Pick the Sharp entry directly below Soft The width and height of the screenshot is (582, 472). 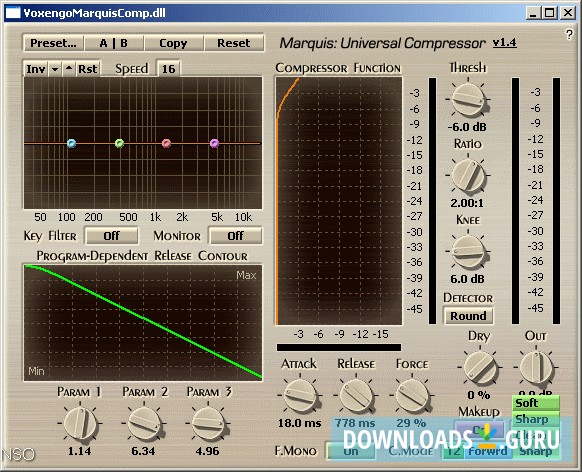click(536, 419)
